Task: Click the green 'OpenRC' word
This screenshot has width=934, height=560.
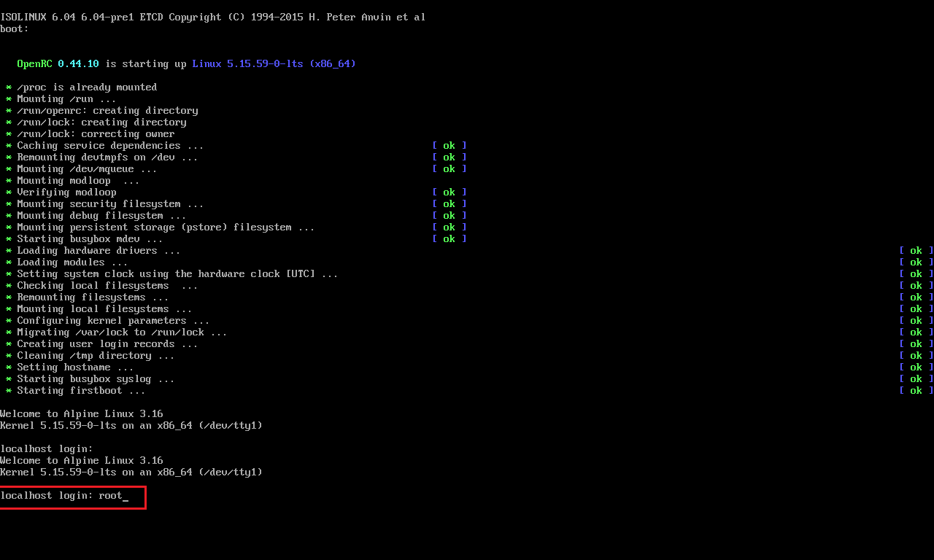Action: pos(35,64)
